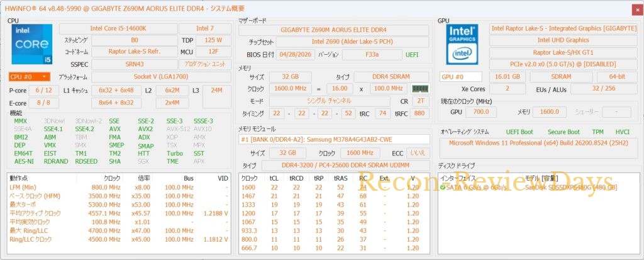The height and width of the screenshot is (260, 644).
Task: Click the green check icon beside SATA 6 Gb/s
Action: pyautogui.click(x=443, y=188)
